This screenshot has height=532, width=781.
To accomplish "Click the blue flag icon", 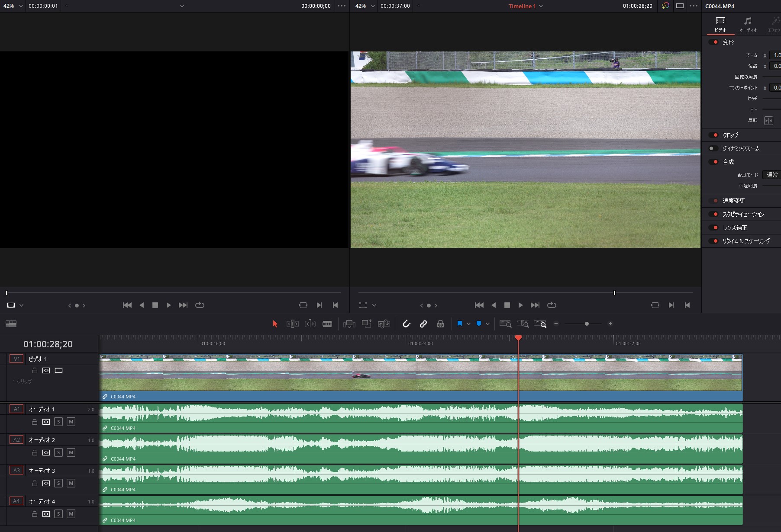I will tap(460, 324).
